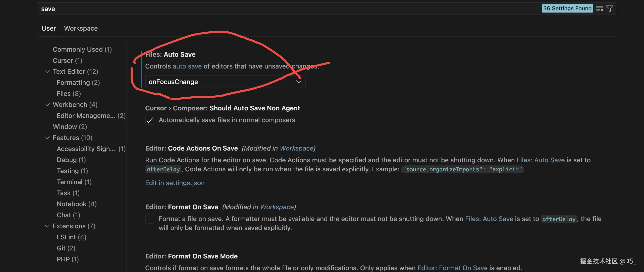Image resolution: width=644 pixels, height=272 pixels.
Task: Collapse the Workbench tree section
Action: pos(47,105)
